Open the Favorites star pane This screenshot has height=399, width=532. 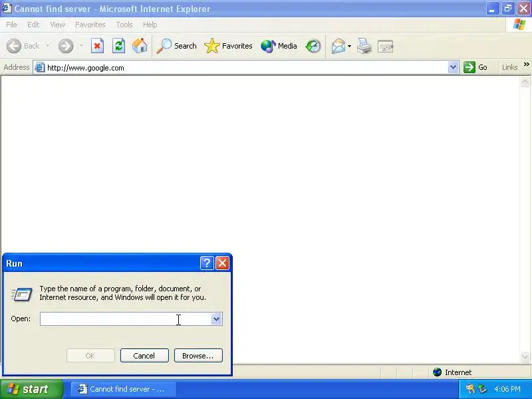click(x=212, y=46)
